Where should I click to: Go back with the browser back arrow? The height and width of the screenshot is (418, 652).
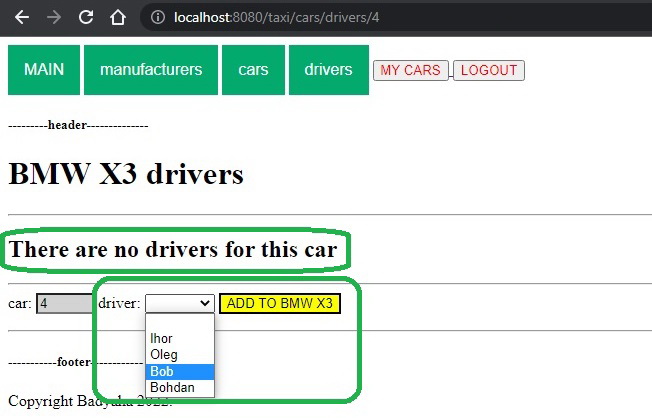pos(22,17)
